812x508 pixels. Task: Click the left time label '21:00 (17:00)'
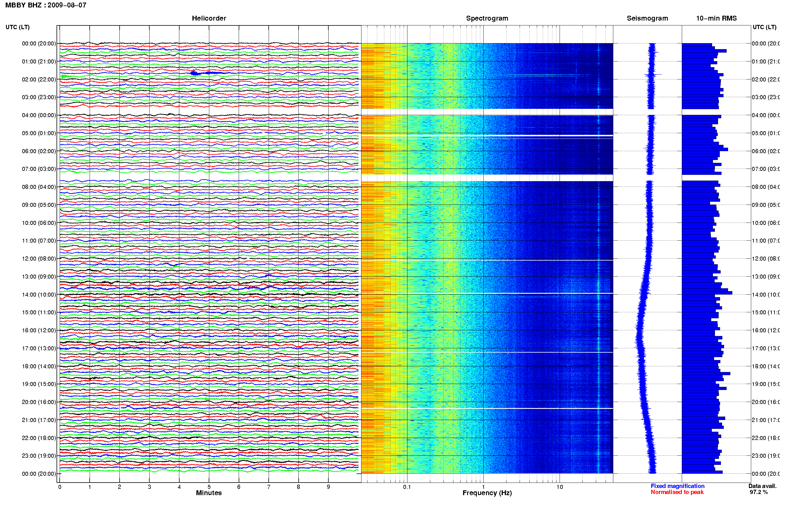point(39,420)
